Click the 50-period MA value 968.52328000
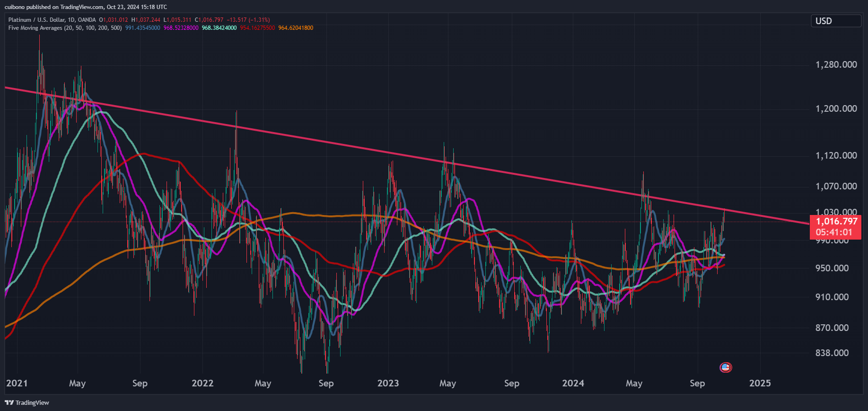Screen dimensions: 868x411 [x=181, y=28]
